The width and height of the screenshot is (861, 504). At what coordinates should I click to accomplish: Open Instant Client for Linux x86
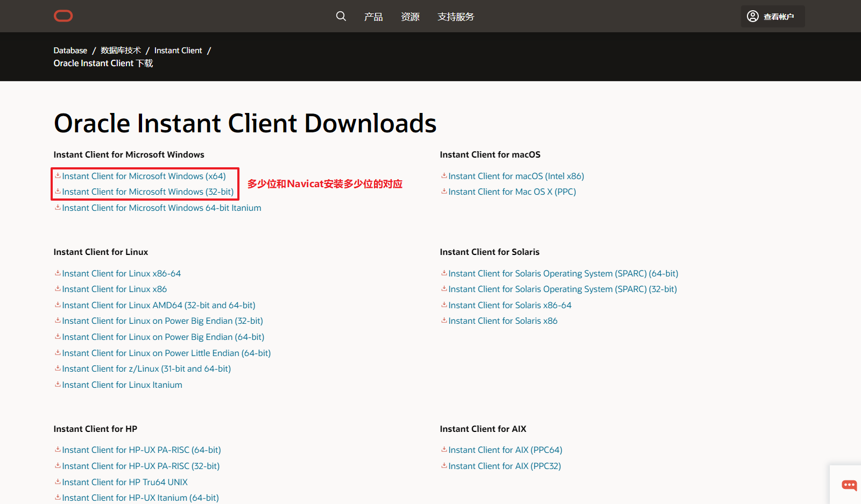(115, 289)
